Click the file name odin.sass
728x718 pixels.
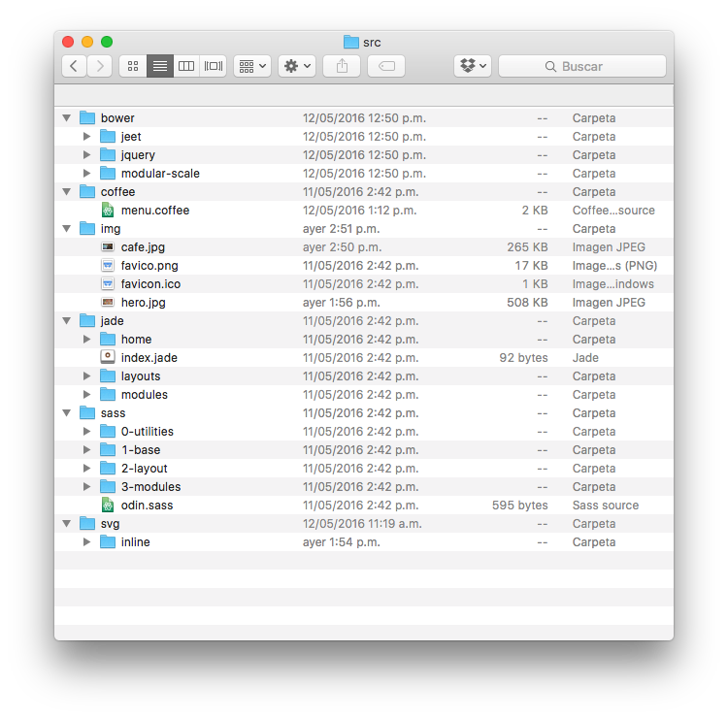(x=147, y=506)
